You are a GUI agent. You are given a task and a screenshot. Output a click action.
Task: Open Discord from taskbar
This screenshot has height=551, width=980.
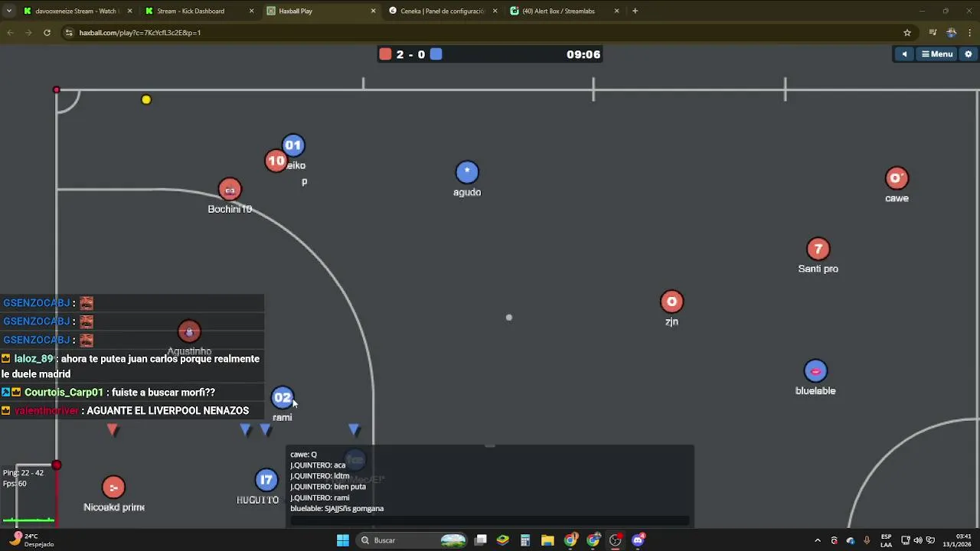[x=638, y=540]
